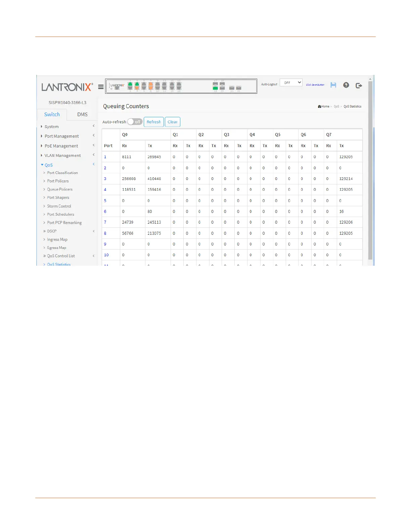Click the save configuration floppy icon
This screenshot has width=411, height=532.
pyautogui.click(x=333, y=85)
